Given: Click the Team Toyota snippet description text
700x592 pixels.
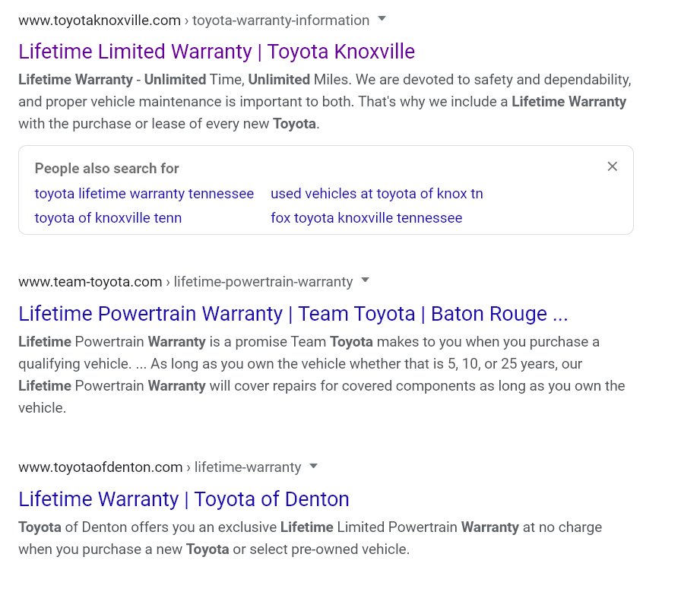Looking at the screenshot, I should (x=321, y=375).
